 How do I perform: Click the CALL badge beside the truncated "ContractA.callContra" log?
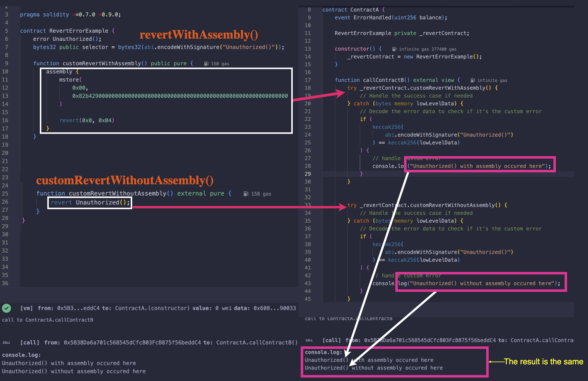pos(309,340)
